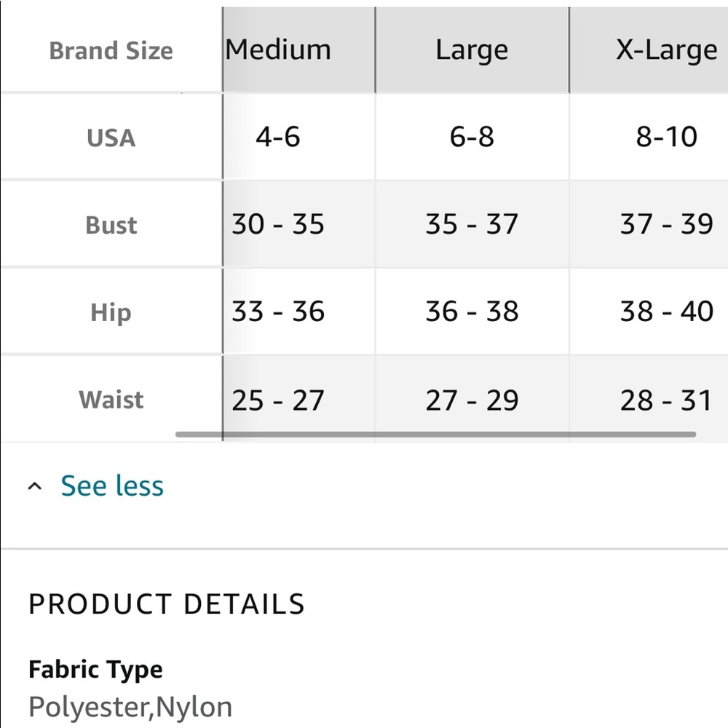Viewport: 728px width, 728px height.
Task: Select the Large column header
Action: click(472, 50)
